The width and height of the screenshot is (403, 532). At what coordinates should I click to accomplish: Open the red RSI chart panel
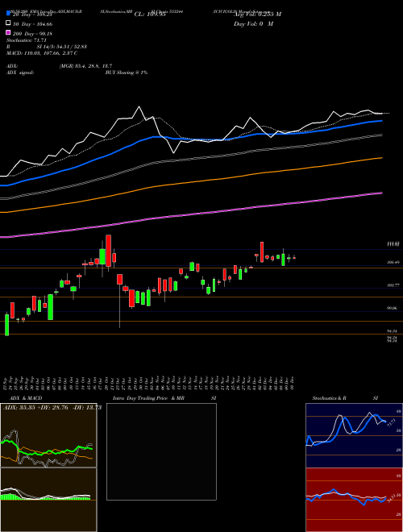(354, 500)
